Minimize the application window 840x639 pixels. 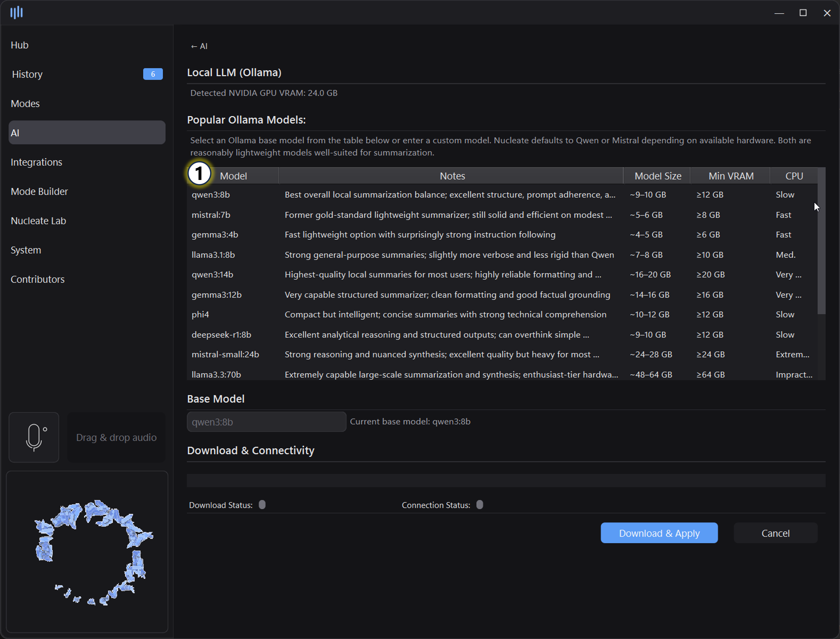(779, 13)
